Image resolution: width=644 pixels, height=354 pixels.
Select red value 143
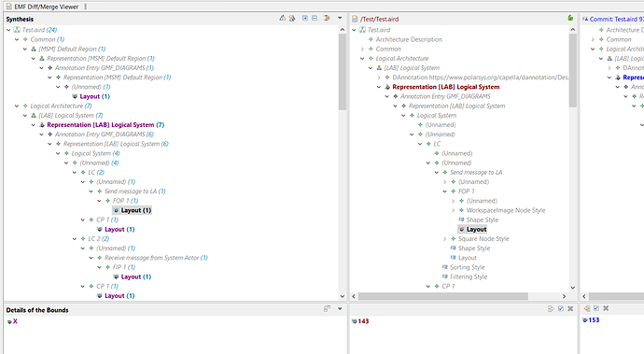coord(363,321)
